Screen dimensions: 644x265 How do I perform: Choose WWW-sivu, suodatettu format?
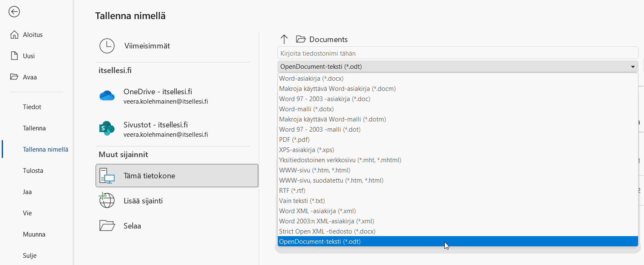(458, 180)
